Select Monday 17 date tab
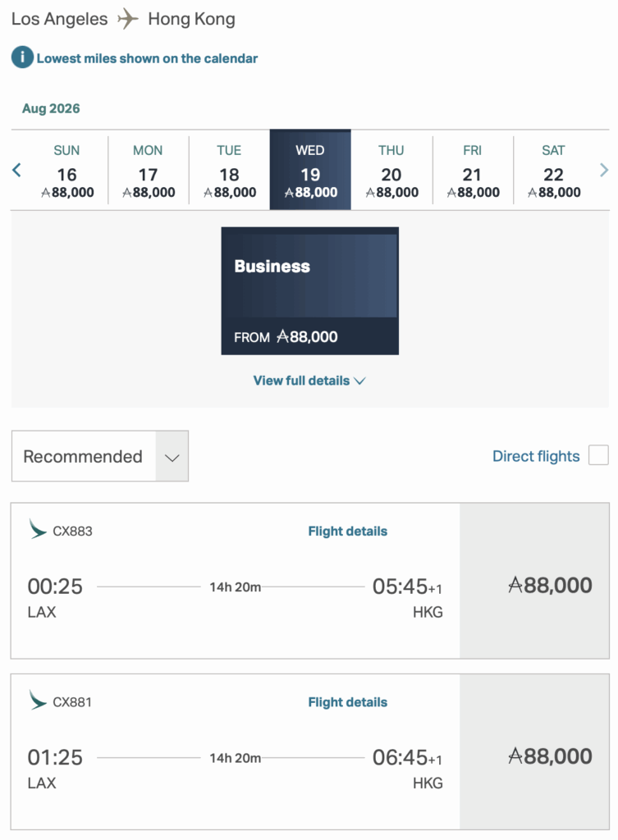The height and width of the screenshot is (840, 618). (x=148, y=171)
